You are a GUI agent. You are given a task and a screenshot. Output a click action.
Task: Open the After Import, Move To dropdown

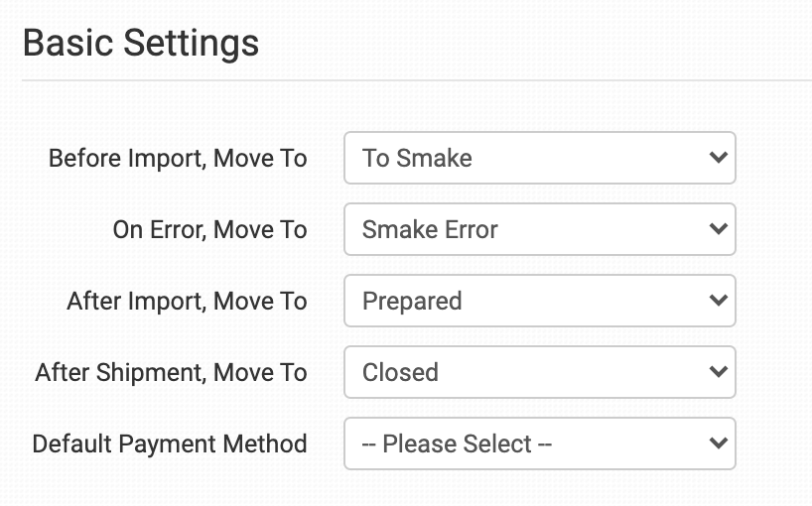click(x=539, y=301)
